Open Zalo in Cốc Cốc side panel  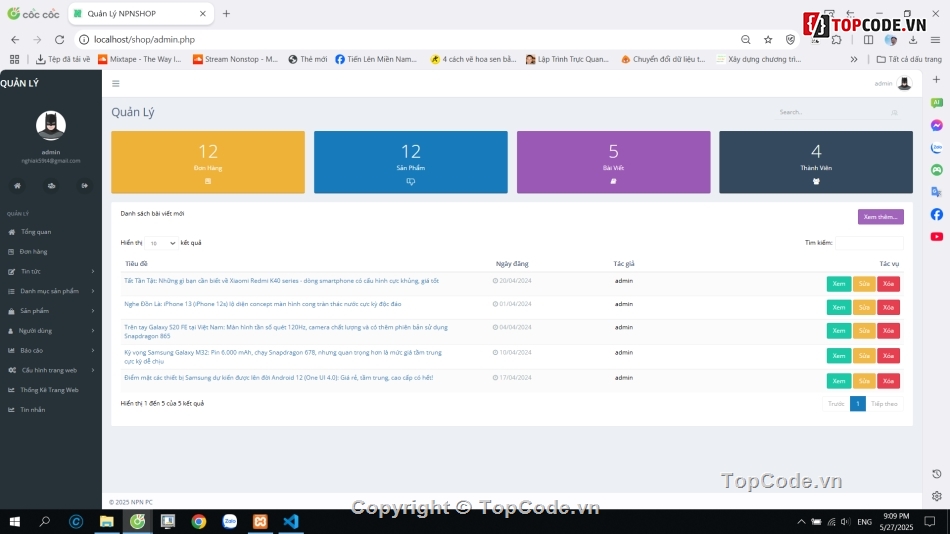pyautogui.click(x=937, y=148)
